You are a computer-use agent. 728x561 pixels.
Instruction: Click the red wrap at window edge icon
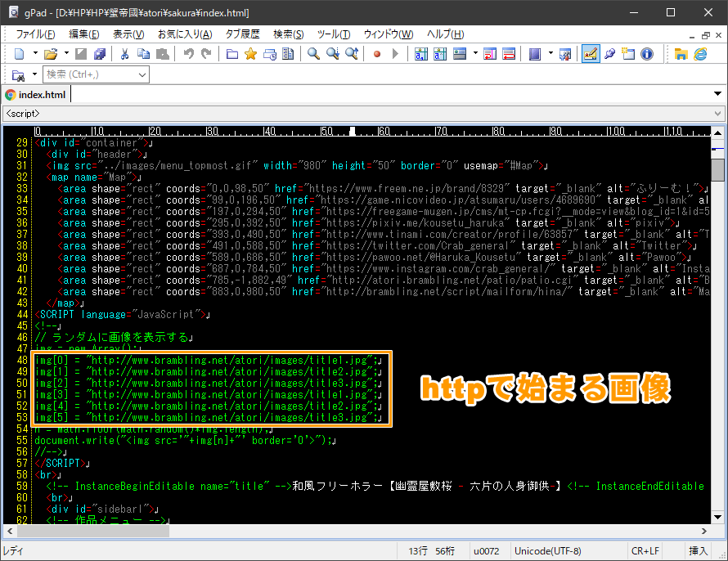click(x=490, y=54)
